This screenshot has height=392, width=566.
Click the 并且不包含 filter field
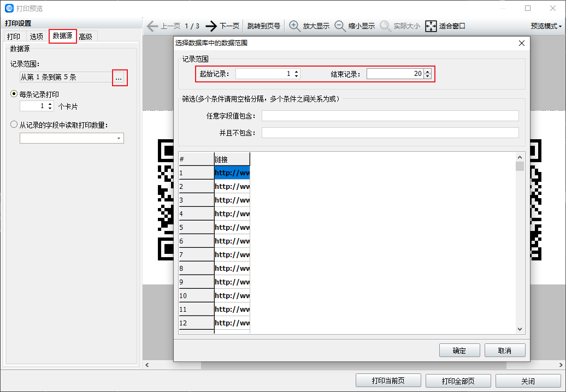click(x=390, y=133)
